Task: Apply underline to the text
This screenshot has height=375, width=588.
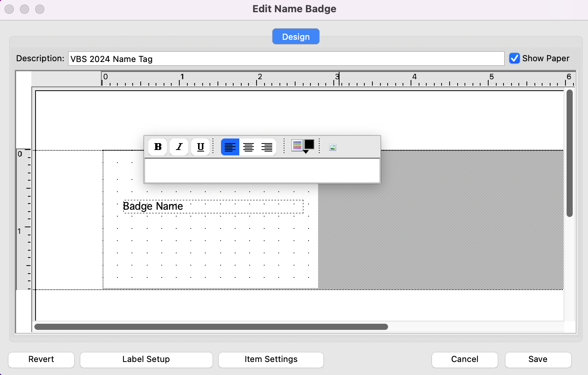Action: (200, 147)
